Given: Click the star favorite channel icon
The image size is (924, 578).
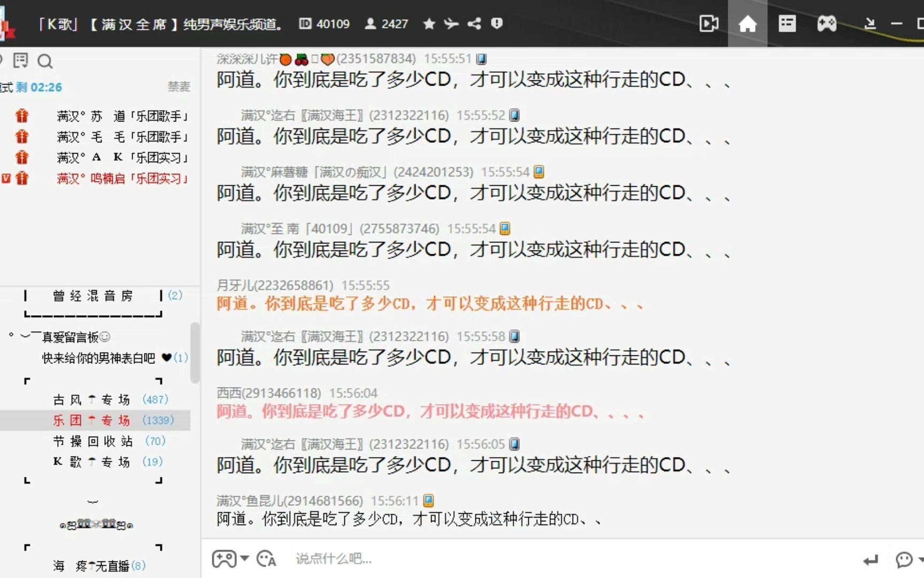Looking at the screenshot, I should 429,24.
